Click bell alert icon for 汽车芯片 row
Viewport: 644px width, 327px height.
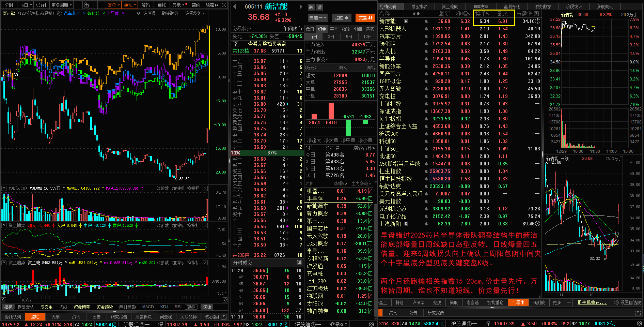click(426, 36)
